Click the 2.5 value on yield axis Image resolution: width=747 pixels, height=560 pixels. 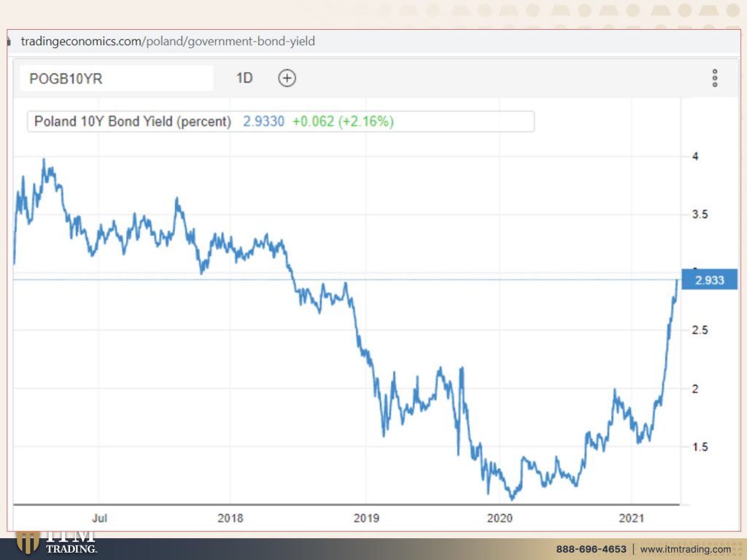click(700, 330)
